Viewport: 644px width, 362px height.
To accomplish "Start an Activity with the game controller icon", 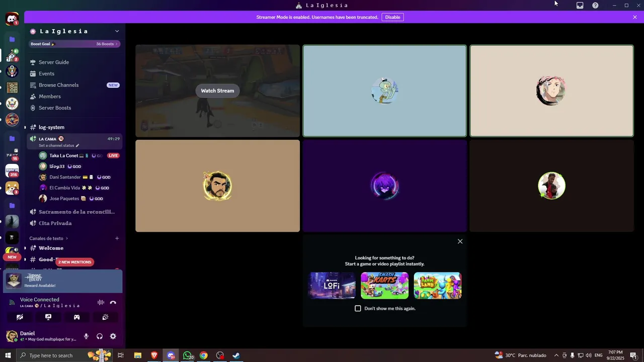I will (77, 317).
